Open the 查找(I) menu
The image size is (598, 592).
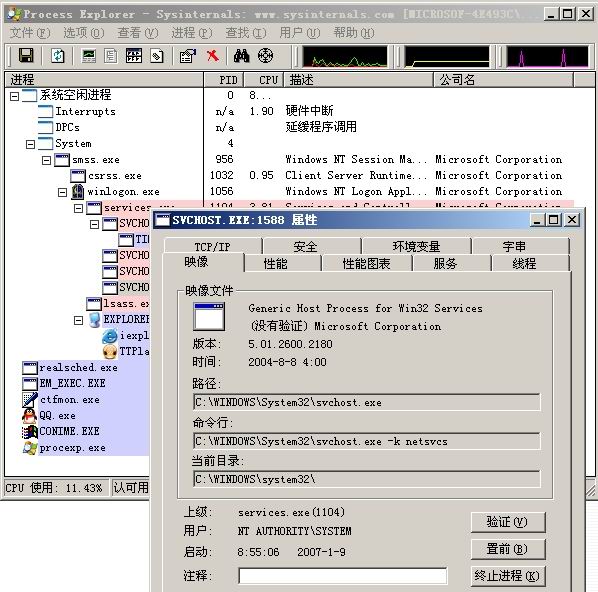pos(246,33)
